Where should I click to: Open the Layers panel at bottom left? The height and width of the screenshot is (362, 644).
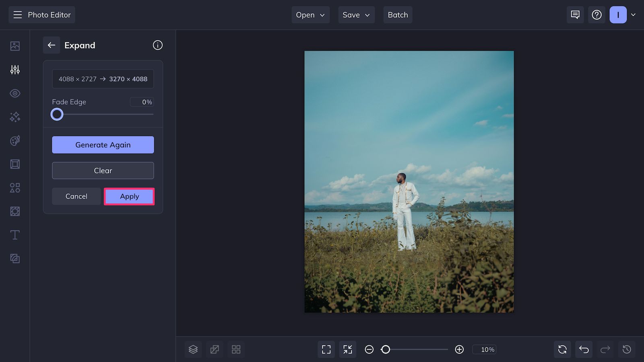click(193, 349)
